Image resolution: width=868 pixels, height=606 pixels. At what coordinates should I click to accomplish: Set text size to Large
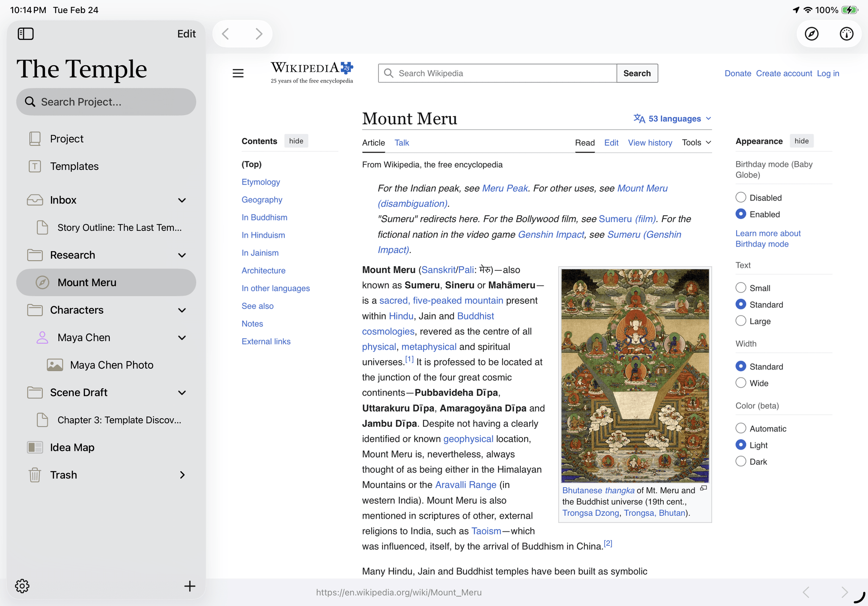tap(741, 321)
